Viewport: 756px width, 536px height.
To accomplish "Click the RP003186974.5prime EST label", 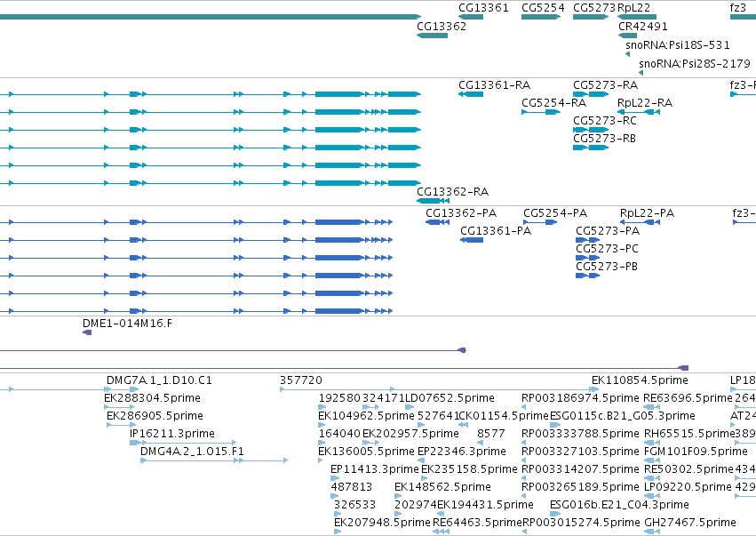I will pos(580,398).
